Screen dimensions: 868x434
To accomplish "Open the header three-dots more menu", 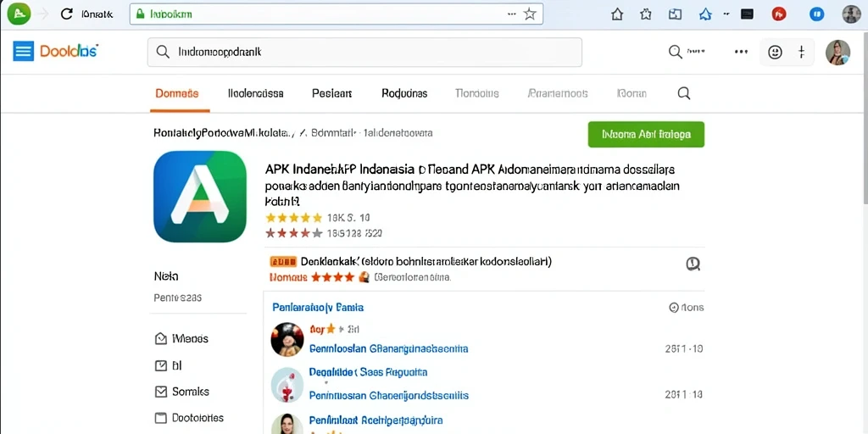I will (741, 52).
